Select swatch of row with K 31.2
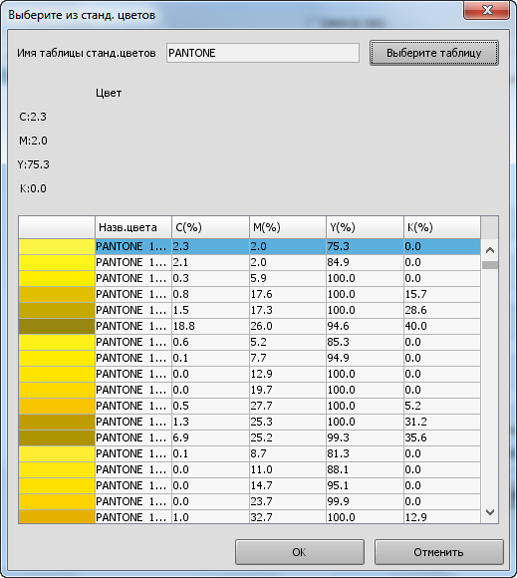Image resolution: width=517 pixels, height=578 pixels. click(x=57, y=422)
